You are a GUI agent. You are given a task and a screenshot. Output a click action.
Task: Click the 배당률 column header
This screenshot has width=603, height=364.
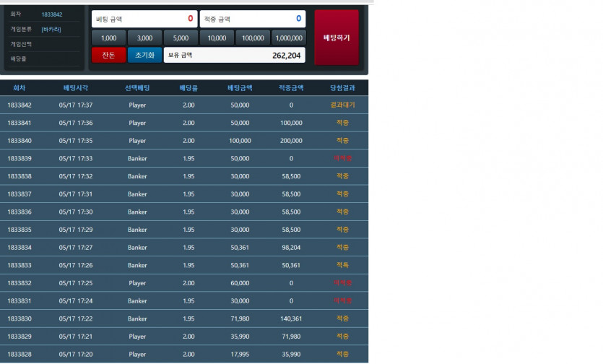[188, 87]
